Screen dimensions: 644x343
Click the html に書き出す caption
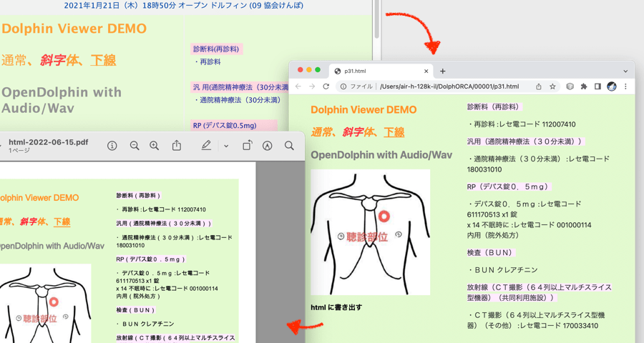[x=336, y=307]
